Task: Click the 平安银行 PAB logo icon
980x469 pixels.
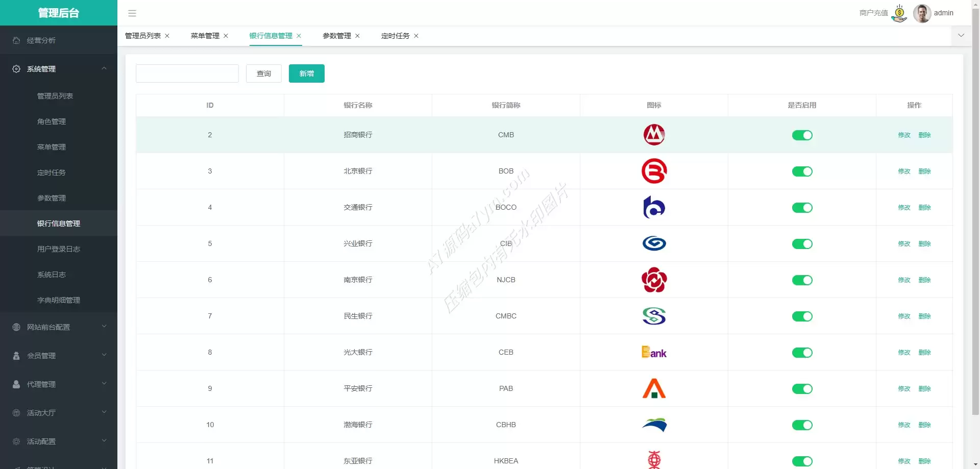Action: 654,389
